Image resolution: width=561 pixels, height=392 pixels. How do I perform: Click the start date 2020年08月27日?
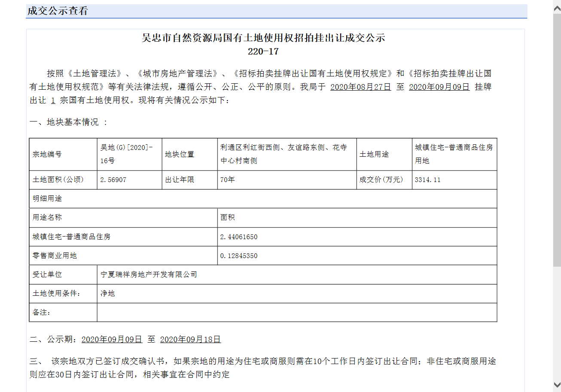[x=360, y=87]
